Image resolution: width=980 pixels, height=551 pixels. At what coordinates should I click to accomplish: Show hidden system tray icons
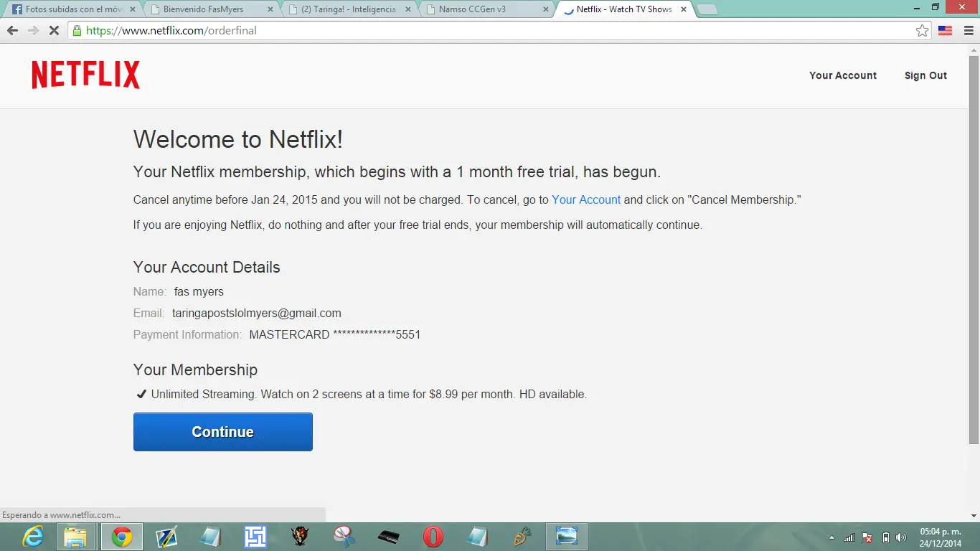point(831,537)
